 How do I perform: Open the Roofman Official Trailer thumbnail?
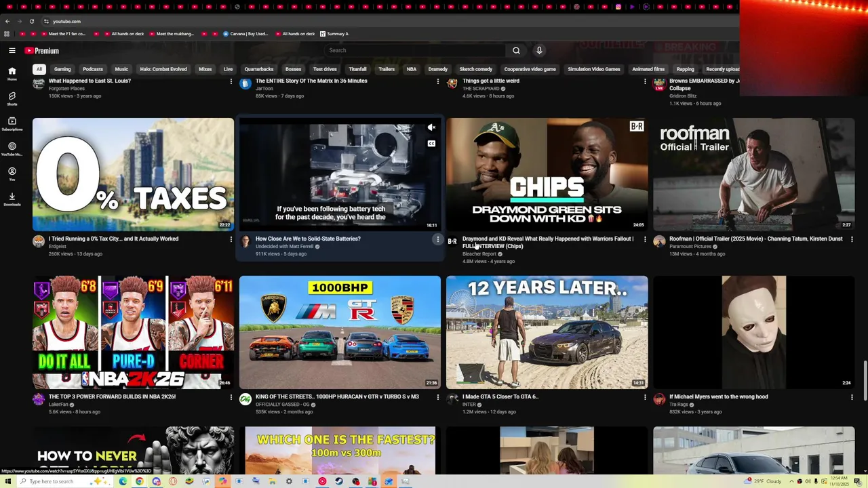click(753, 175)
